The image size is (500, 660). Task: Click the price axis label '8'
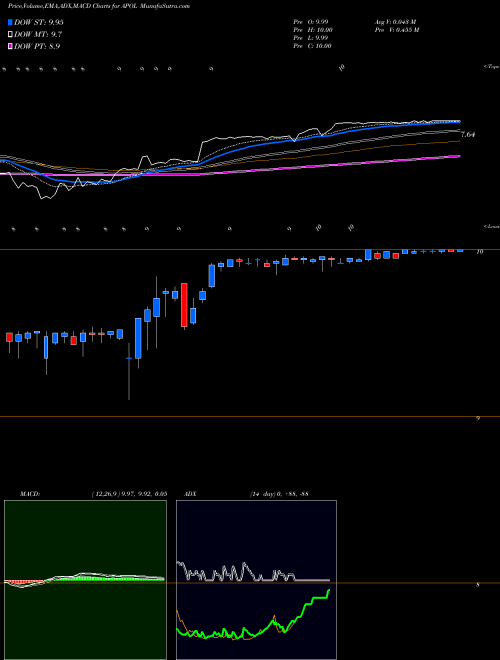(478, 585)
